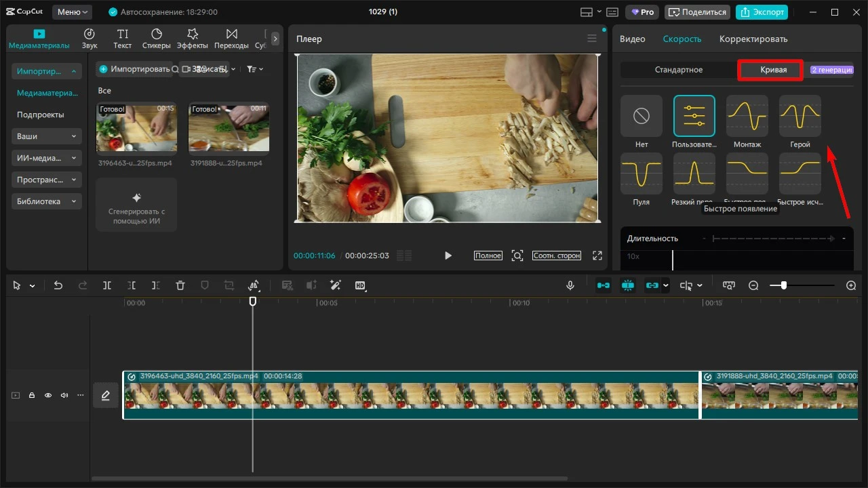Choose the "Пуля" speed curve preset
Screen dimensions: 868x488
pyautogui.click(x=642, y=174)
